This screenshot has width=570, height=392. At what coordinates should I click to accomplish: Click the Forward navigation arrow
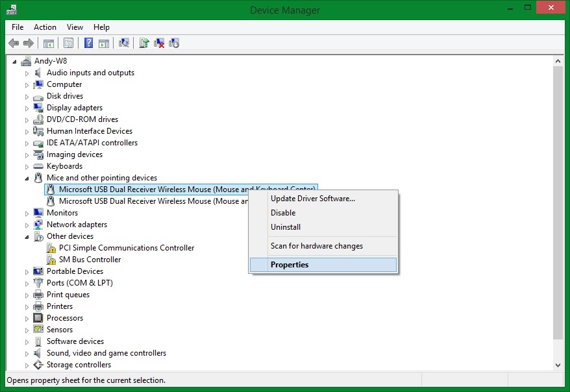28,43
